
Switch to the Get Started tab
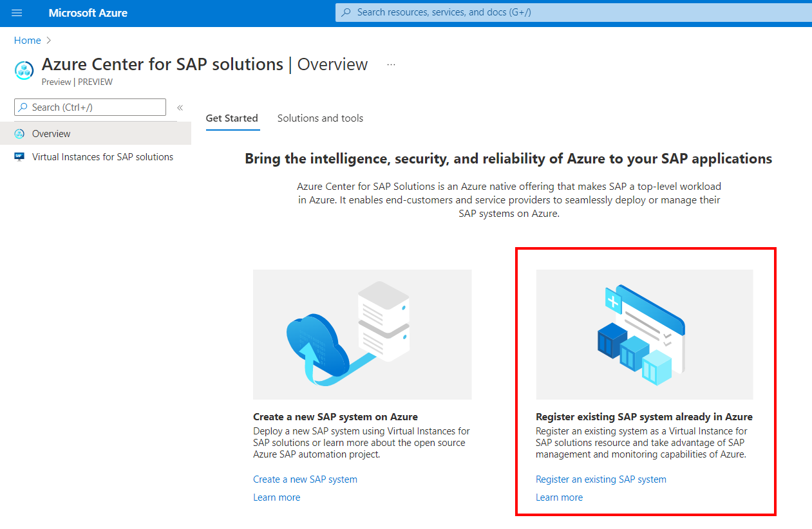point(232,118)
